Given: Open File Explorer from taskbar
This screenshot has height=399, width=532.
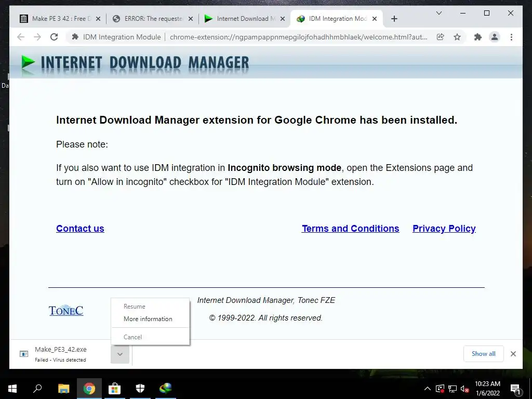Looking at the screenshot, I should coord(63,389).
